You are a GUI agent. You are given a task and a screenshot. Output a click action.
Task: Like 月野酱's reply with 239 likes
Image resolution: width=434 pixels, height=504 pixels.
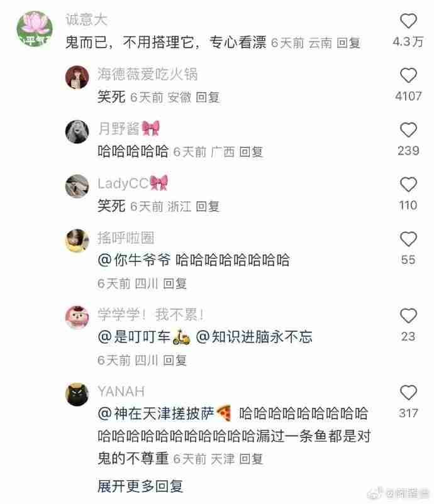click(x=408, y=130)
